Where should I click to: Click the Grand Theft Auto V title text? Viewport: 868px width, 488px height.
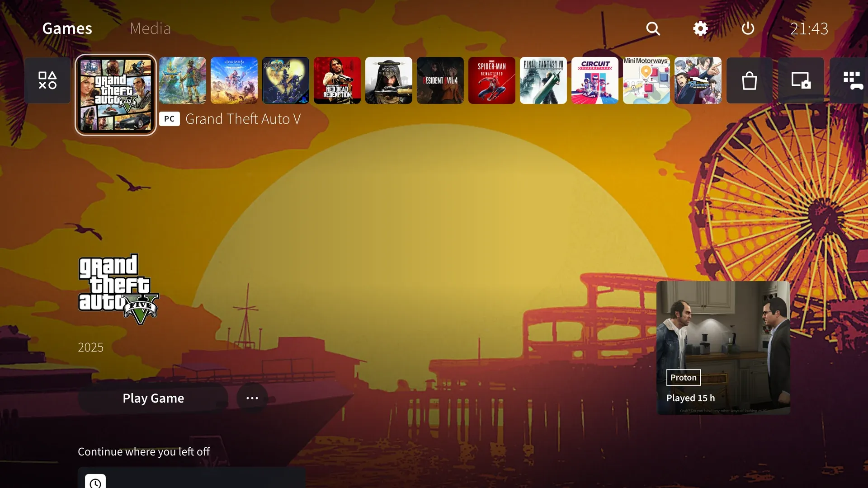click(x=243, y=119)
